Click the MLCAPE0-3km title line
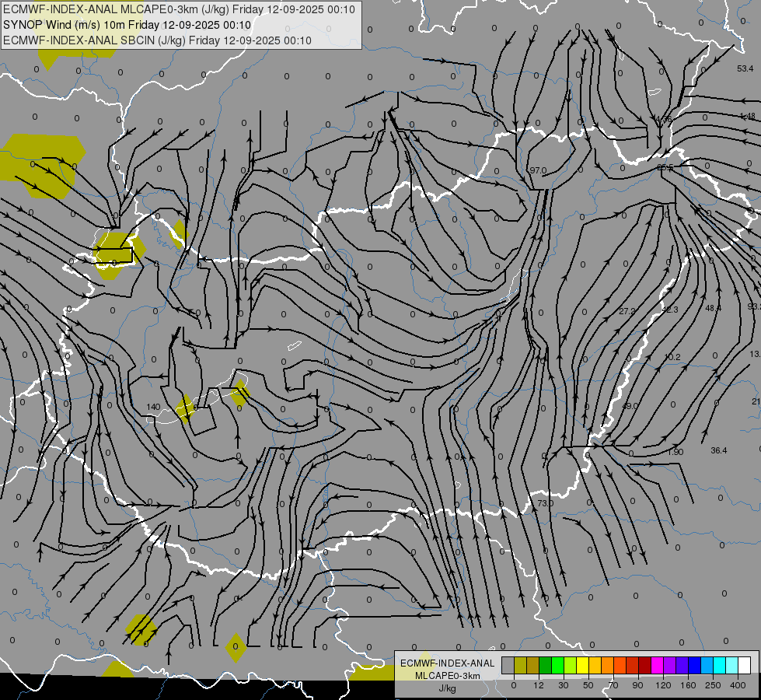Screen dimensions: 761x700 [x=179, y=9]
